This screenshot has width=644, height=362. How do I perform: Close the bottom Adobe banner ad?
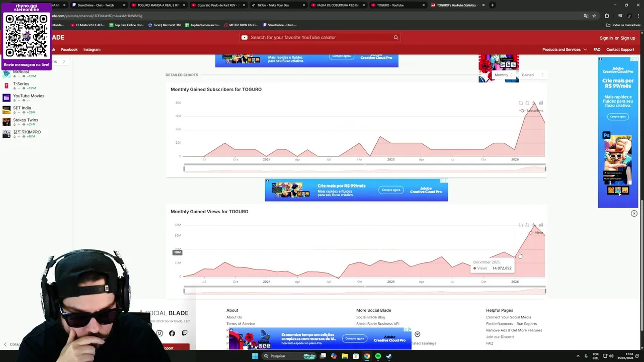click(x=417, y=334)
